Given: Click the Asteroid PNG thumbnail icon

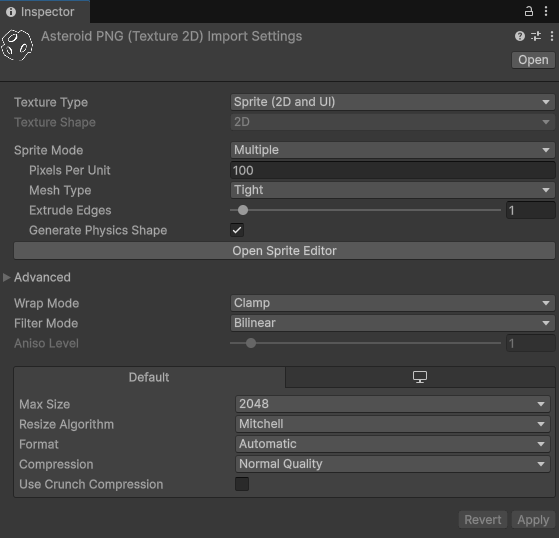Looking at the screenshot, I should (x=17, y=45).
